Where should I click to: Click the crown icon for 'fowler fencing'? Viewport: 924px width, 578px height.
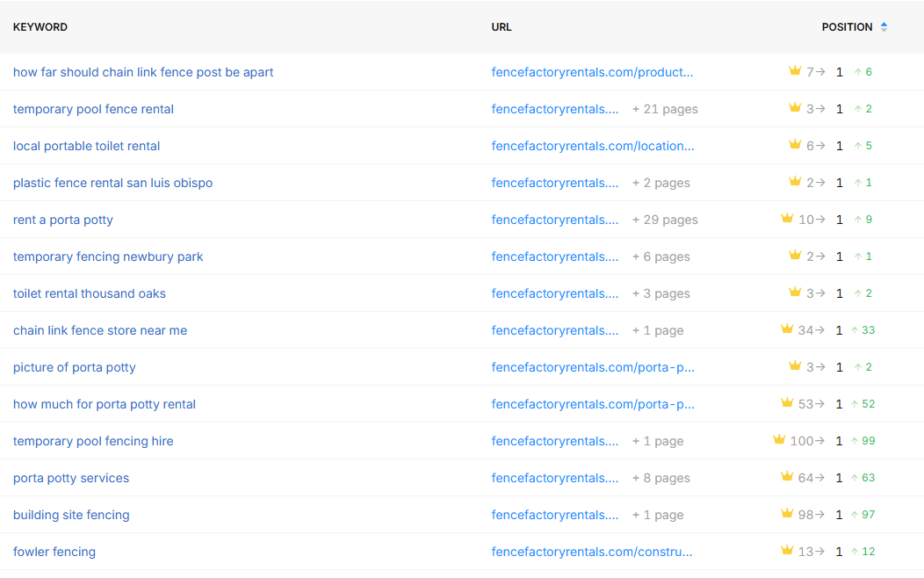click(x=787, y=550)
